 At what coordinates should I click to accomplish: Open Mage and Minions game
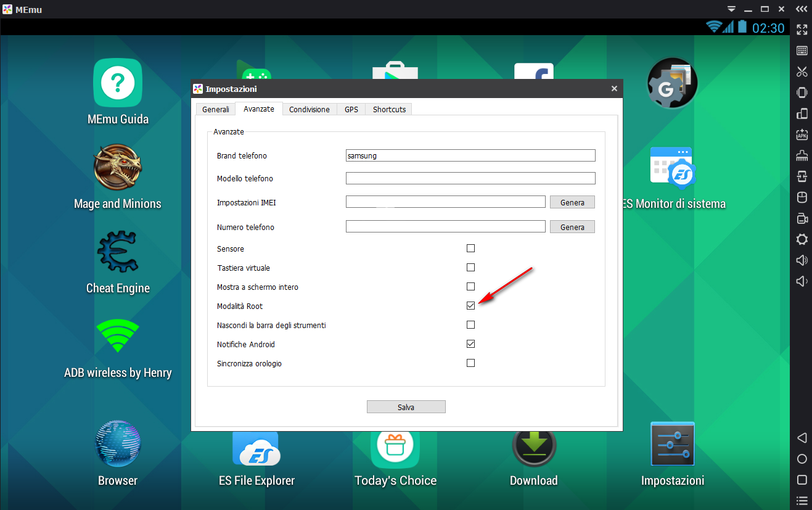pyautogui.click(x=118, y=177)
